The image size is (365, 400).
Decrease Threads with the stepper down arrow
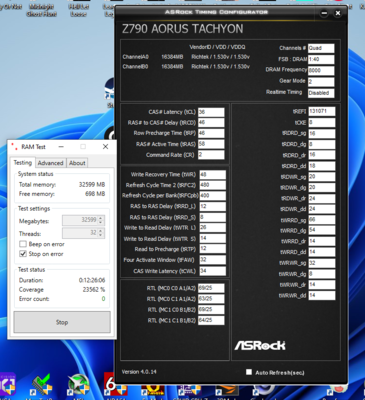click(101, 235)
